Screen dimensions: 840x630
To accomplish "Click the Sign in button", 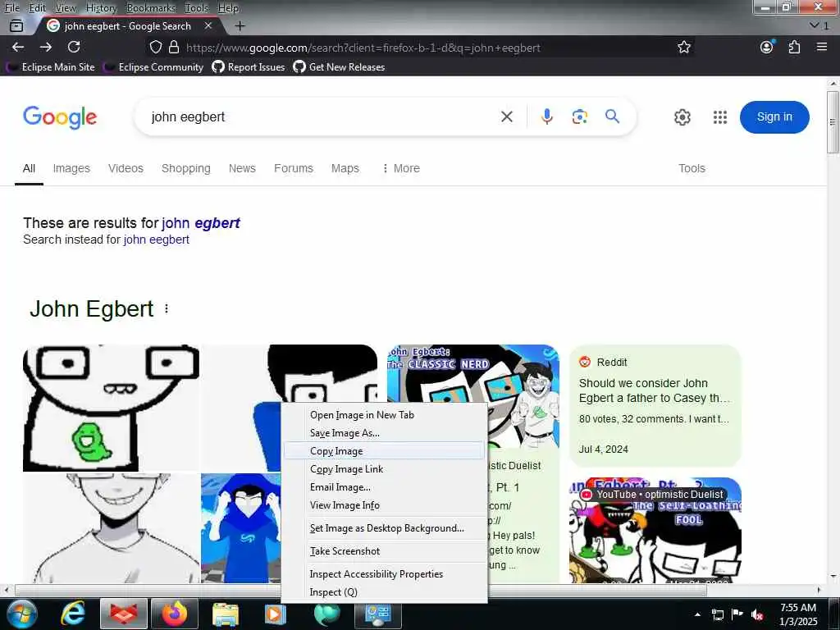I will pyautogui.click(x=774, y=116).
